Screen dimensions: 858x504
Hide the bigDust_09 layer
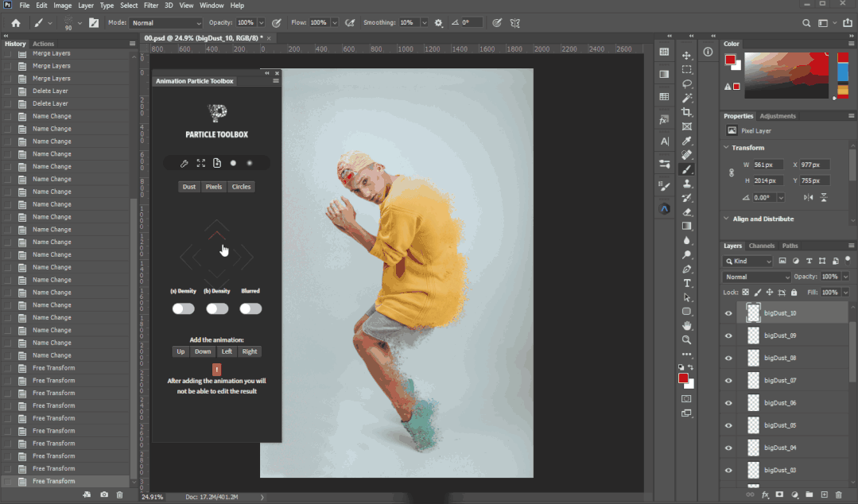pyautogui.click(x=728, y=336)
